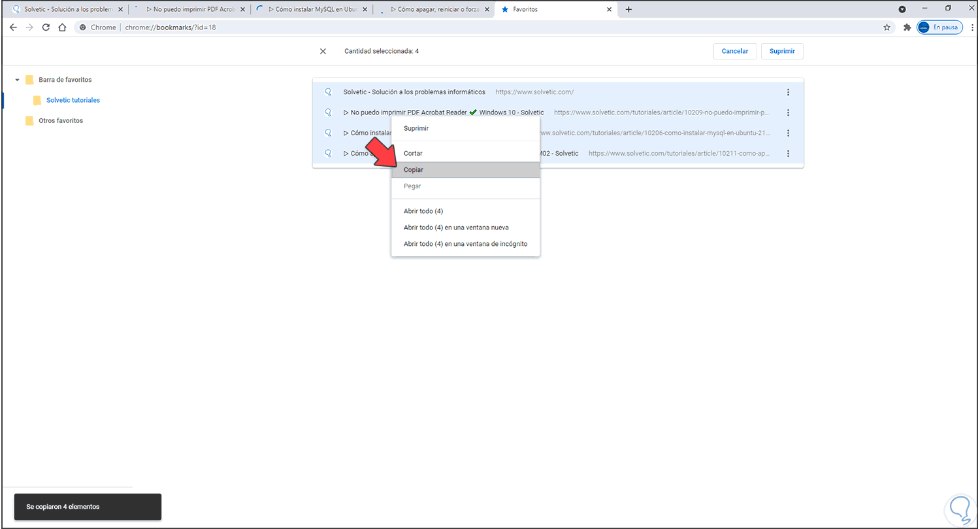The width and height of the screenshot is (980, 529).
Task: Open more actions for 'Solvetic - Solución' bookmark
Action: coord(788,92)
